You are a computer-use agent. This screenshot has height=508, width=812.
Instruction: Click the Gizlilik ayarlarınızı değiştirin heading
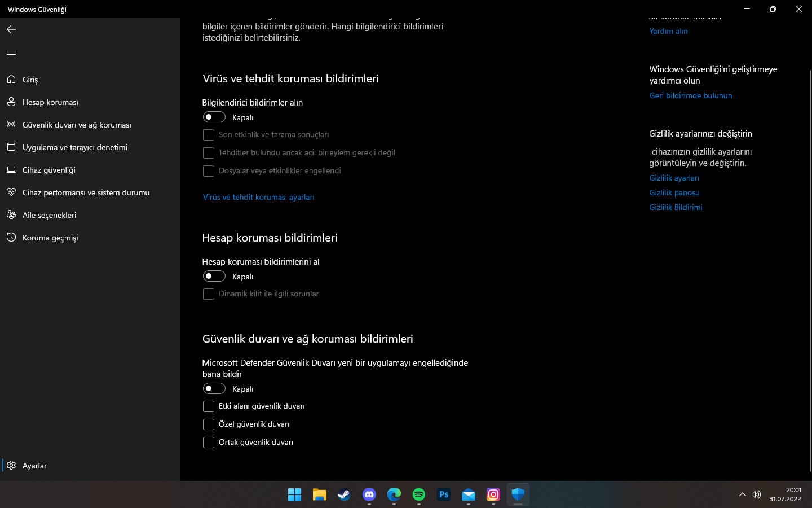(x=701, y=134)
